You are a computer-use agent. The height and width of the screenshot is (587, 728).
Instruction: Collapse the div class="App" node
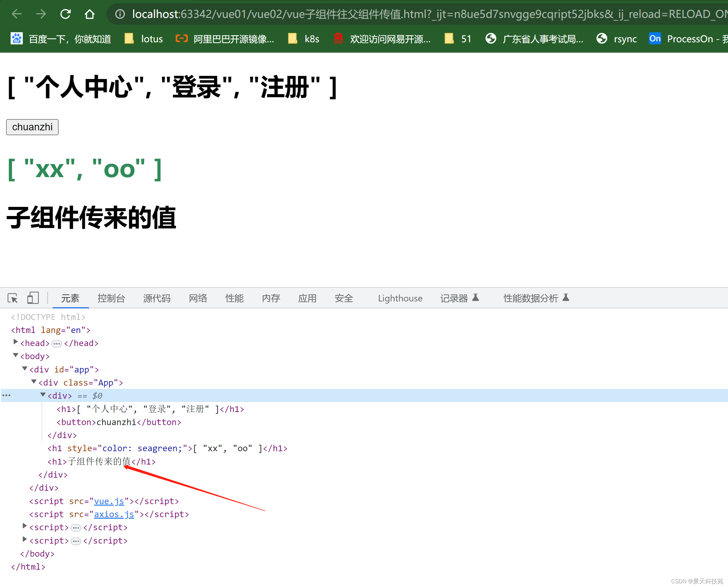tap(34, 381)
